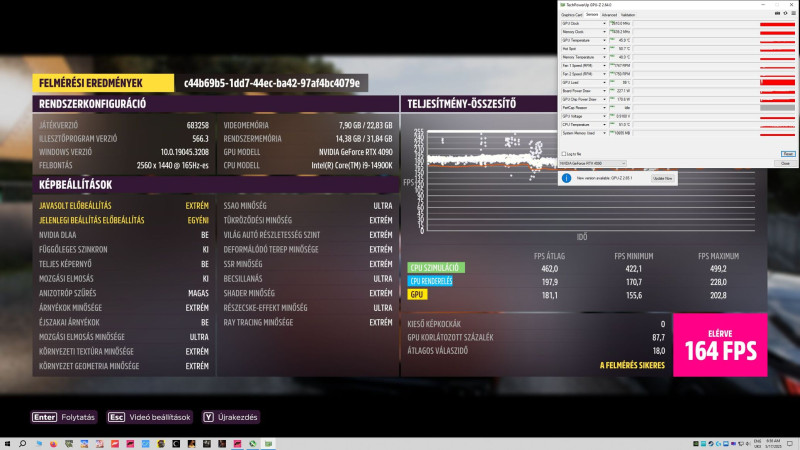
Task: Click the Y key icon for Újrakezdés
Action: click(208, 417)
